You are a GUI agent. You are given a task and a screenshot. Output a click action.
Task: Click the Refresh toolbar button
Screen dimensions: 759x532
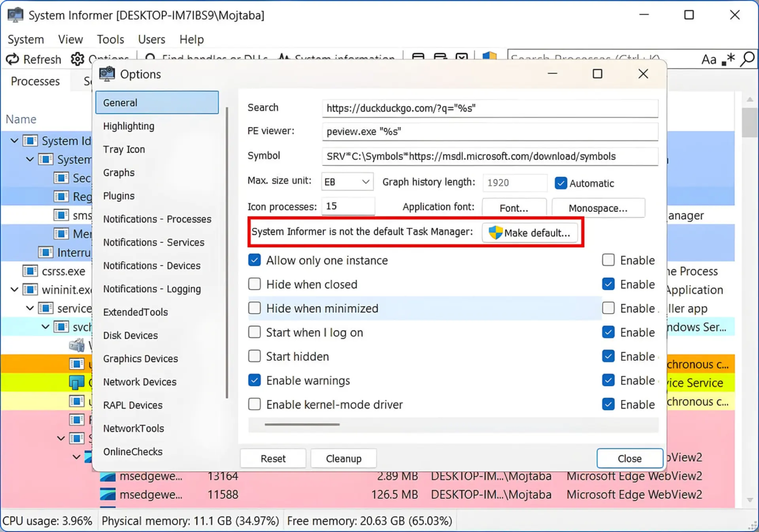[x=34, y=59]
